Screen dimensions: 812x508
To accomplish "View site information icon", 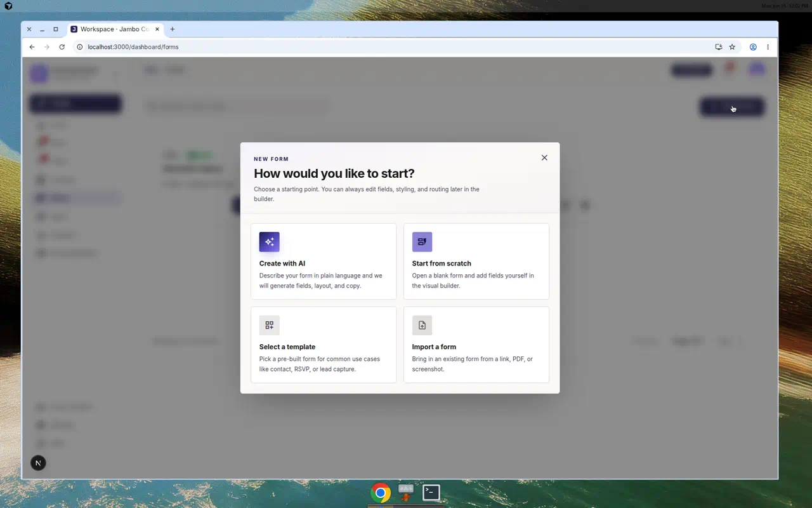I will 80,47.
